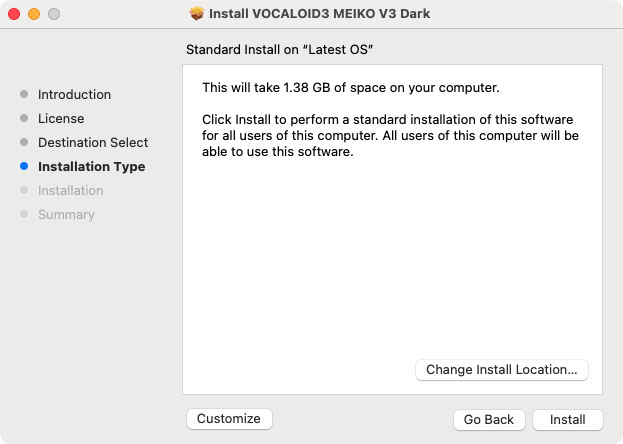Click the dimmed Summary step bullet
Screen dimensions: 623x444
pyautogui.click(x=24, y=214)
